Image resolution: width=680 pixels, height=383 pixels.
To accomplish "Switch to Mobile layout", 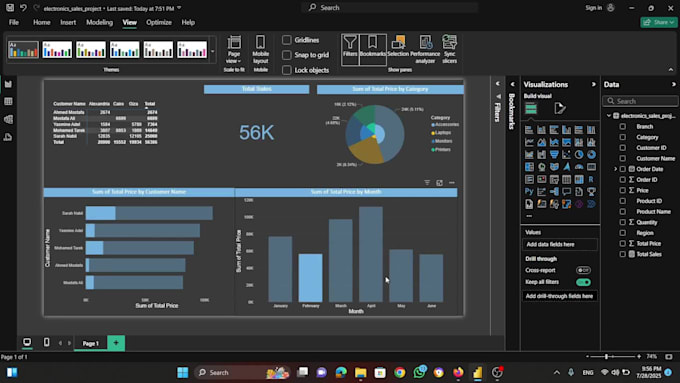I will coord(260,49).
